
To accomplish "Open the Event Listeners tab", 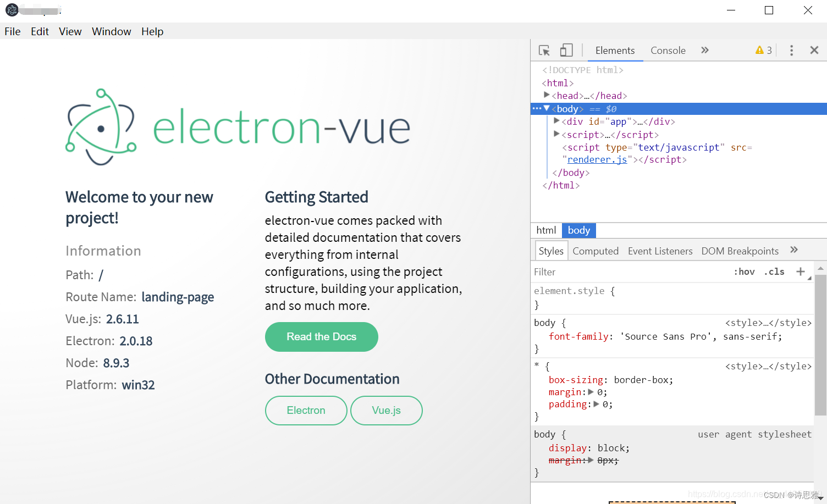I will point(660,251).
